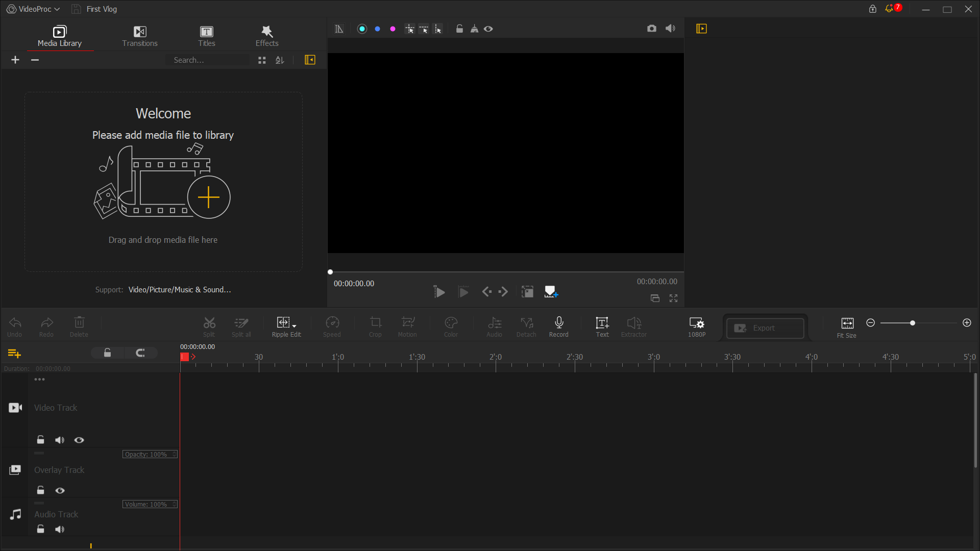The image size is (980, 551).
Task: Click the Detach audio tool
Action: pos(527,327)
